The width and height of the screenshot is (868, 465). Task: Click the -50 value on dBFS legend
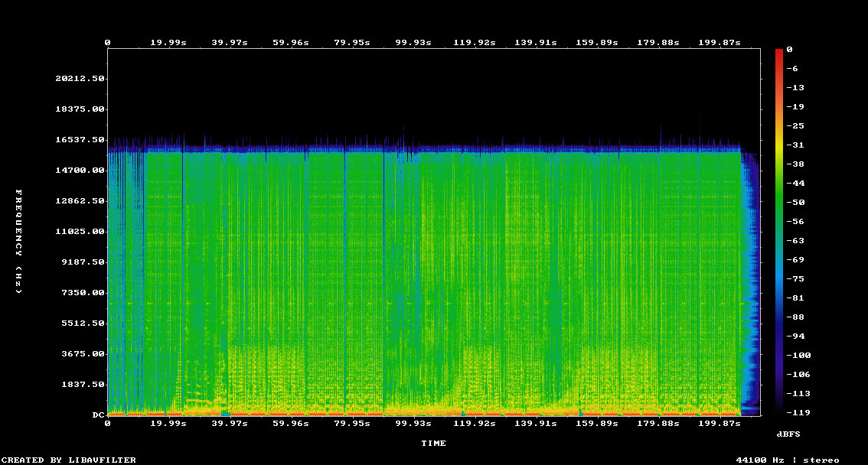[794, 202]
